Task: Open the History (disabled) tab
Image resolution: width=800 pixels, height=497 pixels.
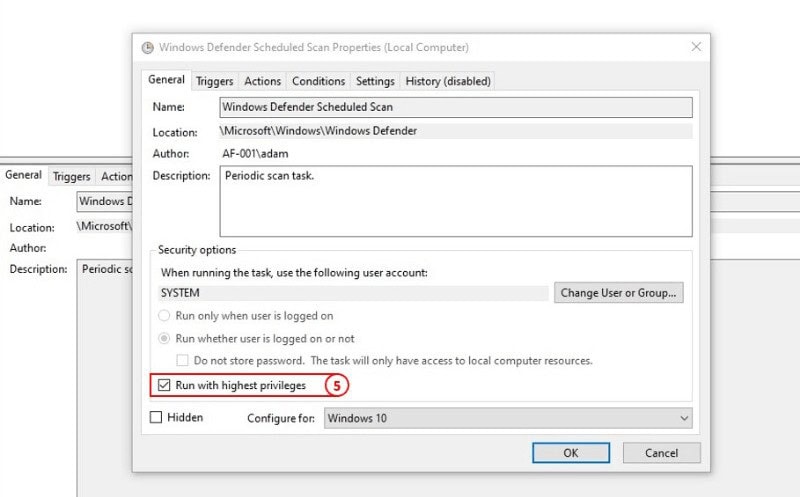Action: (447, 81)
